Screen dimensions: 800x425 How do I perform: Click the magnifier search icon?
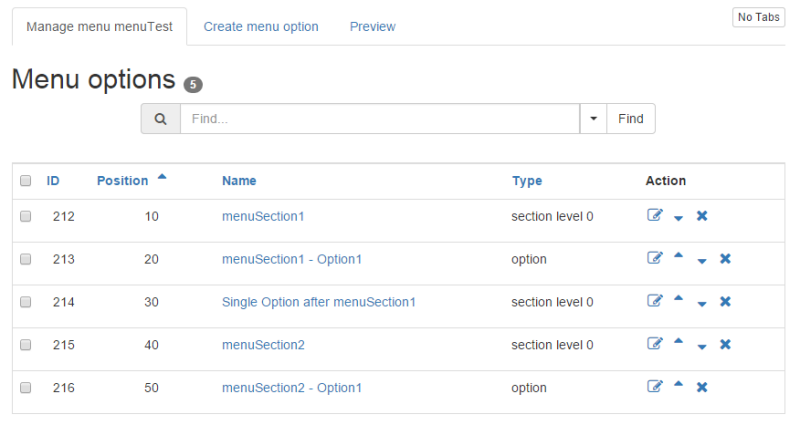click(161, 119)
